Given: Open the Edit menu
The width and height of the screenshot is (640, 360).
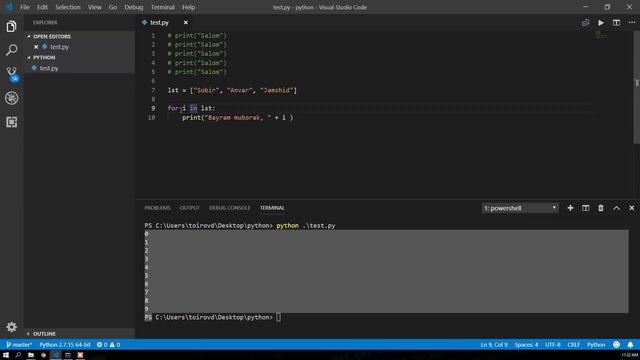Looking at the screenshot, I should [42, 7].
